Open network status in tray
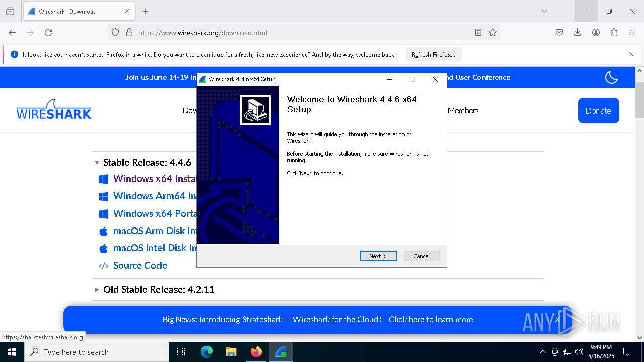 [567, 352]
